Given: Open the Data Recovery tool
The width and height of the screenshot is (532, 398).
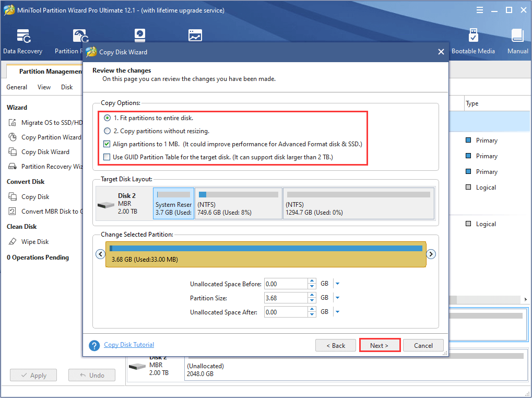Looking at the screenshot, I should (x=23, y=41).
